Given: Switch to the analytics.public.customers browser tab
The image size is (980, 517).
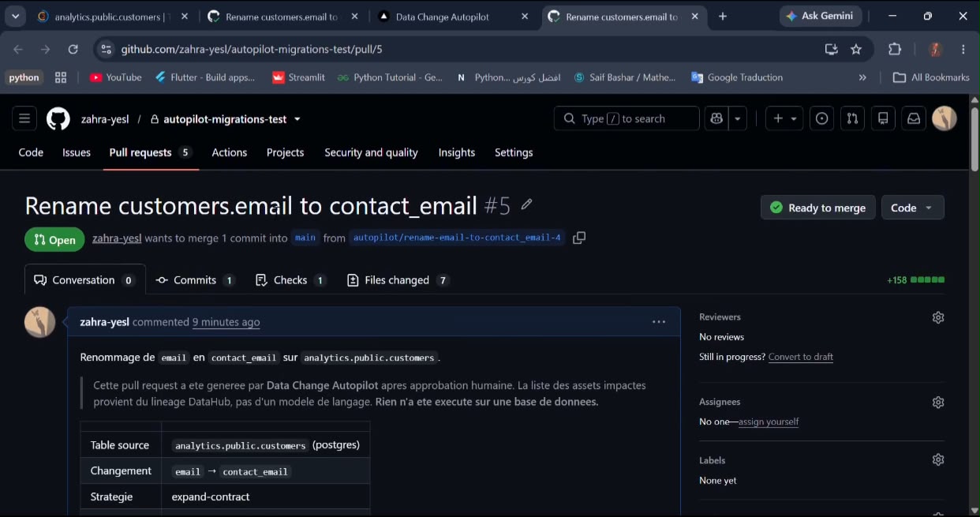Looking at the screenshot, I should (x=113, y=17).
